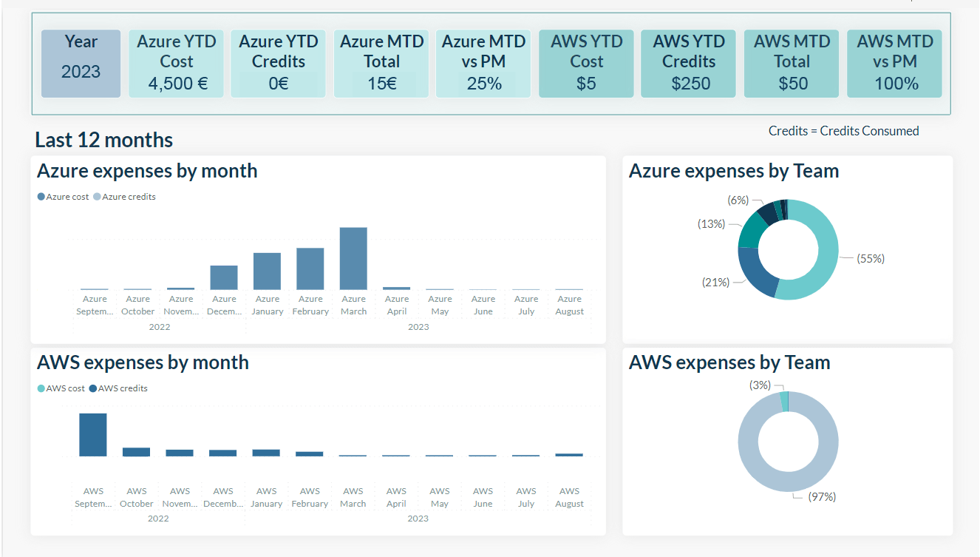Click the "AWS expenses by month" title
The image size is (980, 557).
[143, 362]
